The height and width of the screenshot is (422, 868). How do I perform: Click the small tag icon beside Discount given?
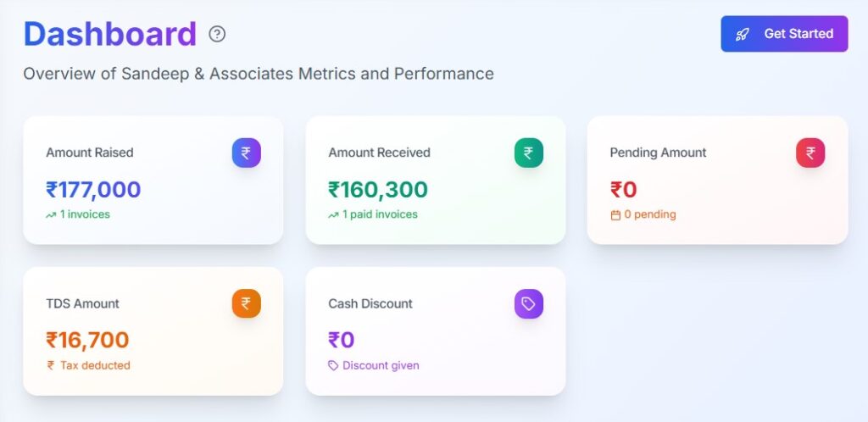(333, 366)
